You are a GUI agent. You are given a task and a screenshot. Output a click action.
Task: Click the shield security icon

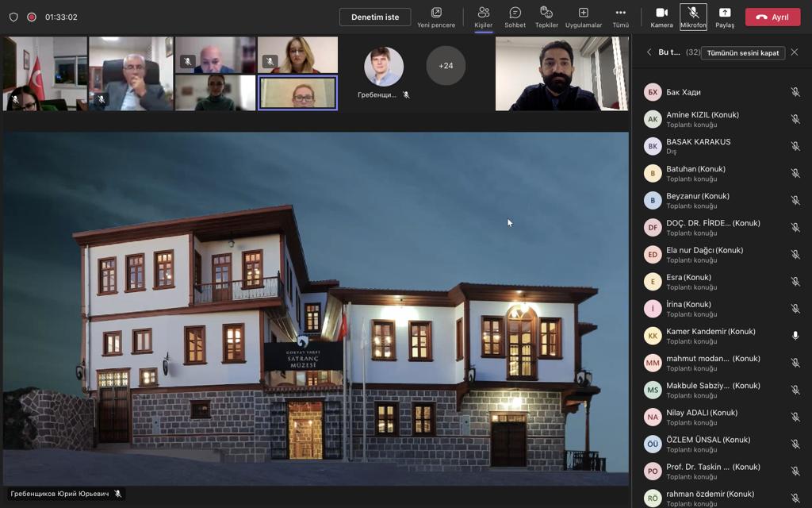pyautogui.click(x=13, y=17)
